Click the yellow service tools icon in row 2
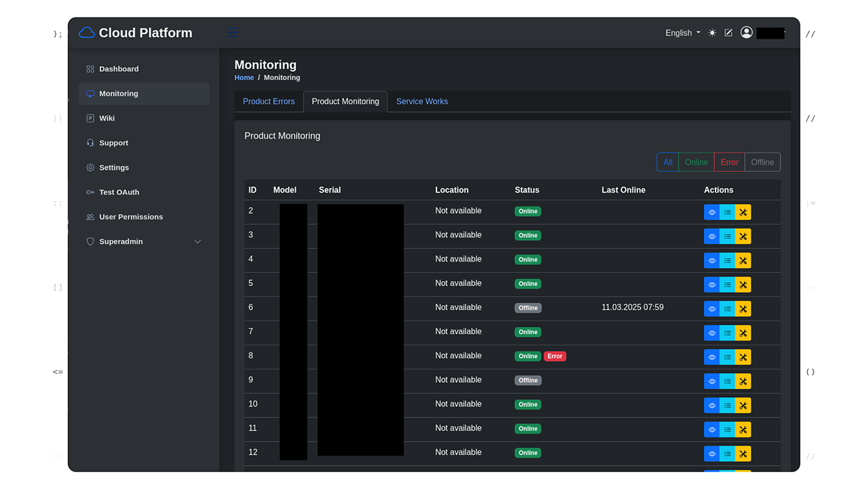Image resolution: width=868 pixels, height=489 pixels. point(743,212)
